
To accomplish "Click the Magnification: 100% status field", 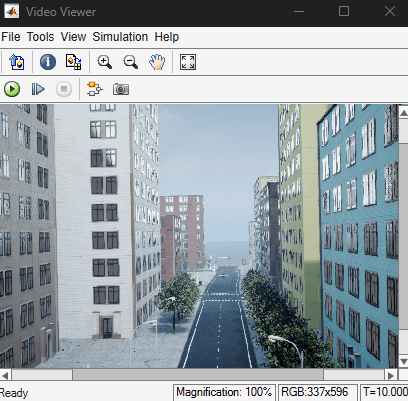I will [224, 392].
